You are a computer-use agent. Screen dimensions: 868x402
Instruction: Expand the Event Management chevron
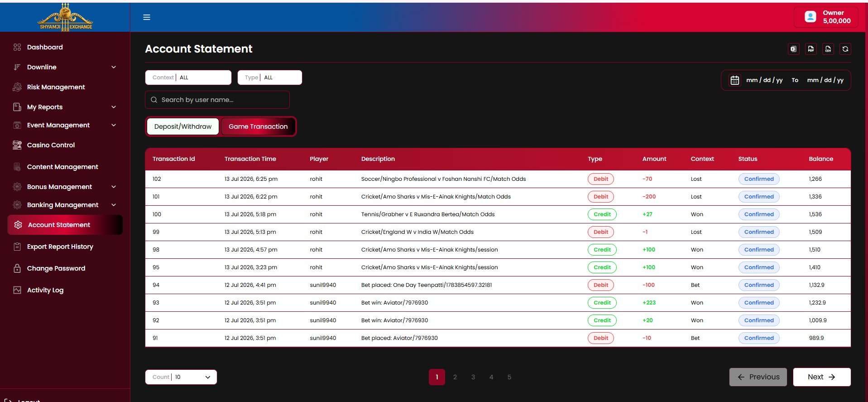[x=114, y=125]
